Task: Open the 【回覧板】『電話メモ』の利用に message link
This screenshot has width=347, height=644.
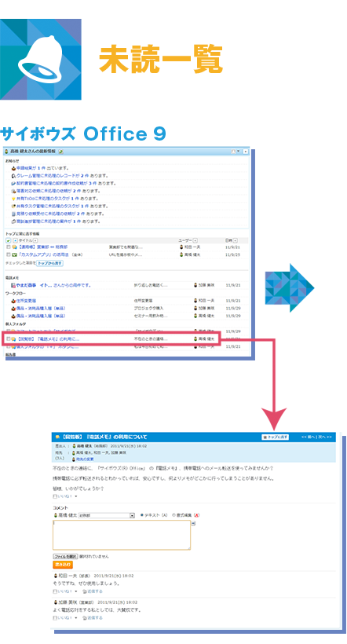Action: (49, 339)
